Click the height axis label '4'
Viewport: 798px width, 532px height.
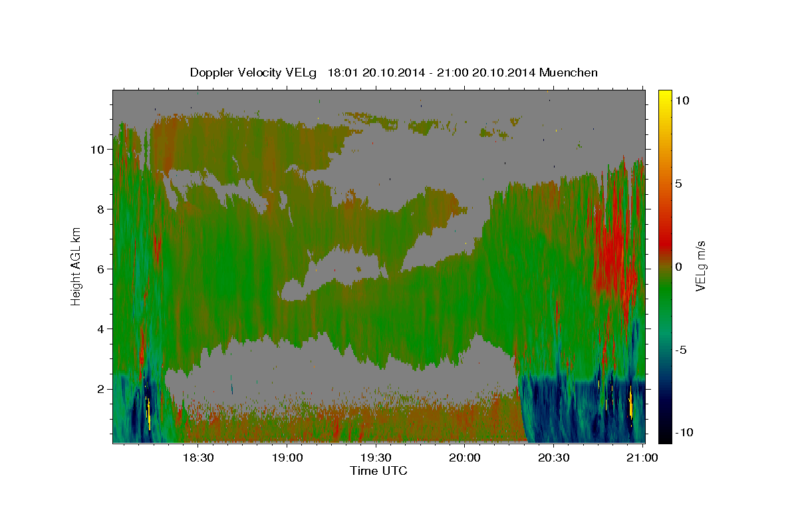pos(100,329)
